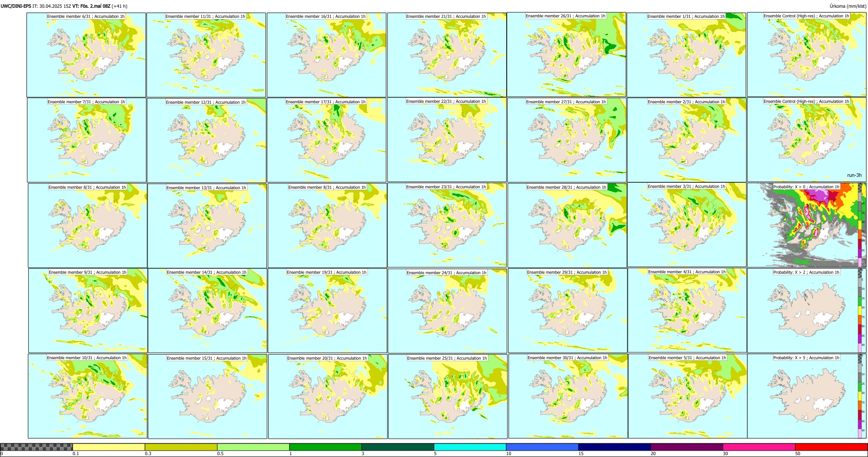Screen dimensions: 868x457
Task: Open the Ensemble member 20/31 map
Action: click(x=328, y=397)
